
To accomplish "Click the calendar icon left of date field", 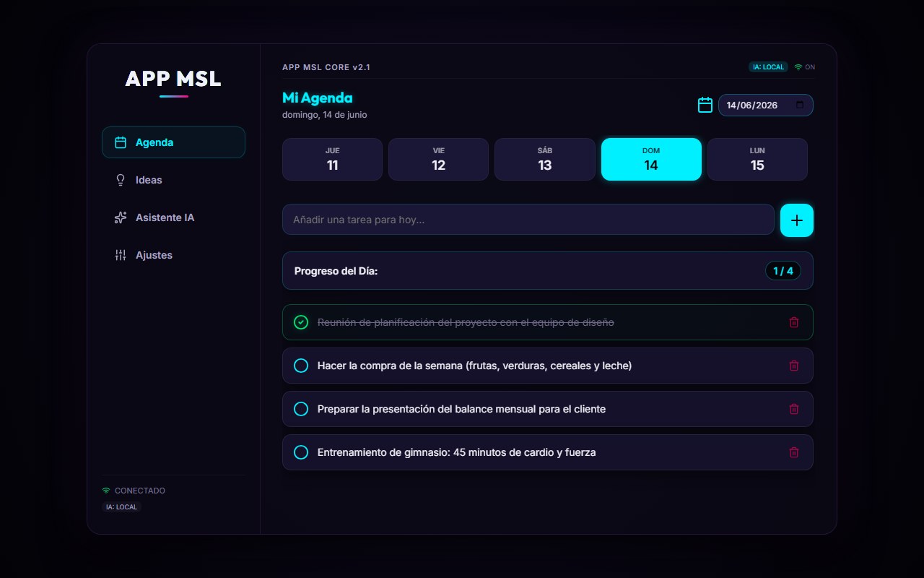I will (x=705, y=105).
